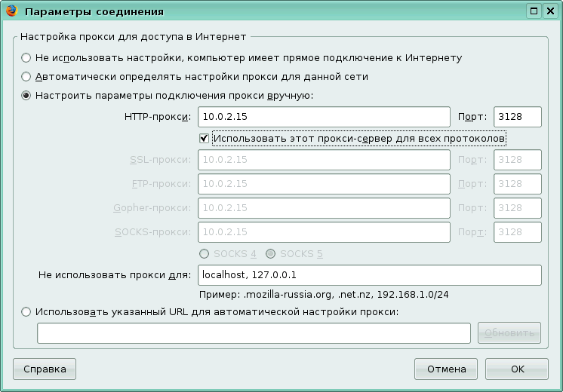Click the SOCKS-прокси address field
Viewport: 563px width, 392px height.
pos(324,232)
